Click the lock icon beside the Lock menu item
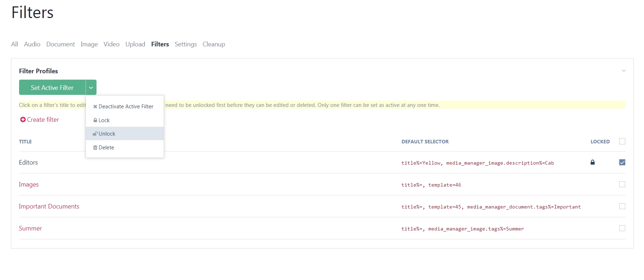The height and width of the screenshot is (280, 644). (95, 120)
